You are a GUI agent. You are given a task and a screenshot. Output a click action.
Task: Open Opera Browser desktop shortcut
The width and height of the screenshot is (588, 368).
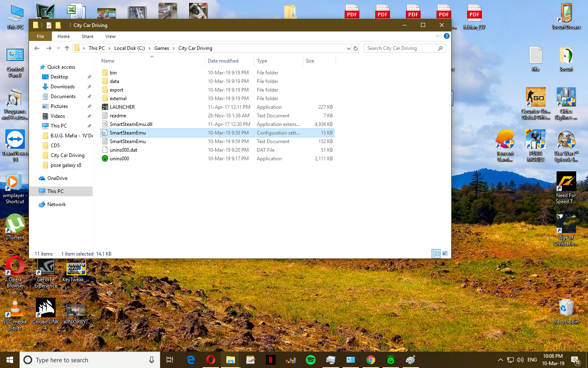point(15,272)
